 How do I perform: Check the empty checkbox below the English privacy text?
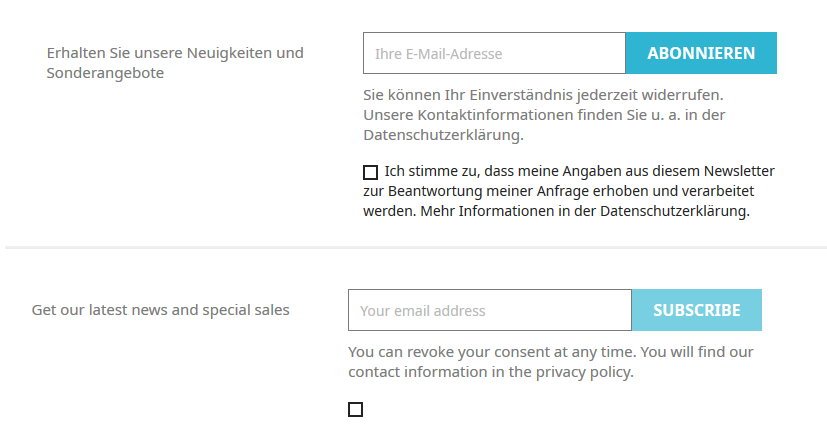pyautogui.click(x=355, y=409)
